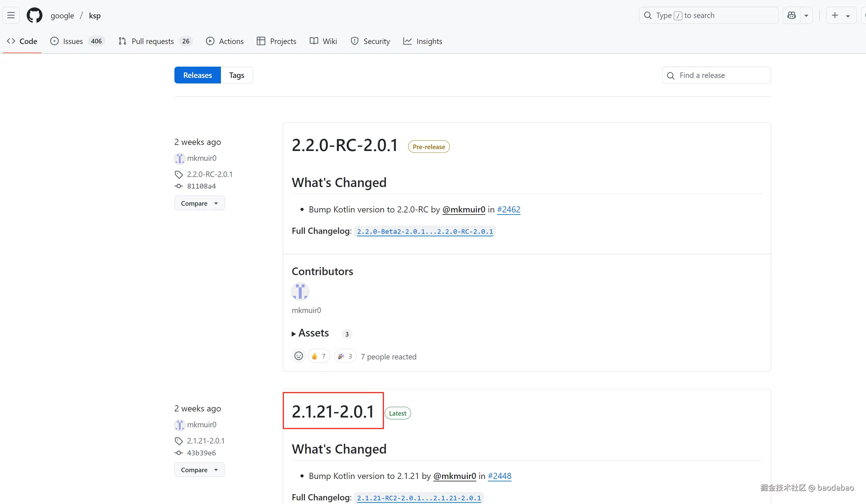Click the commit icon beside 43b39e6

(179, 453)
